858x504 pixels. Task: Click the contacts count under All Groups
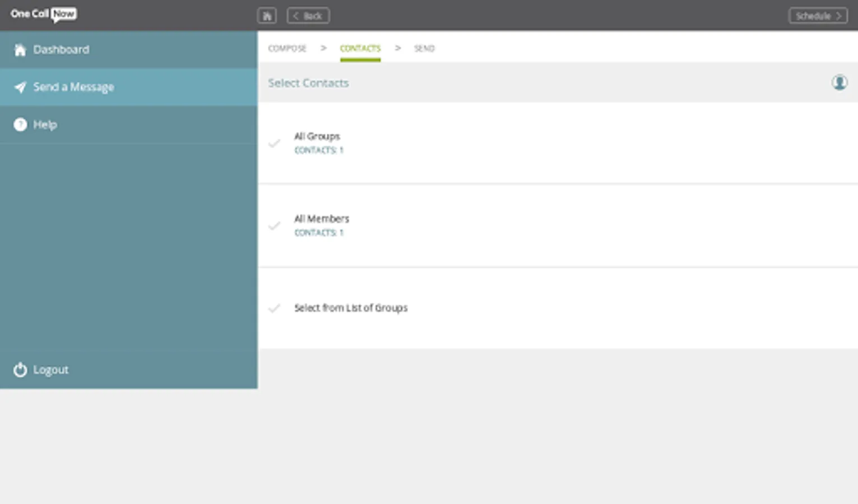tap(319, 150)
